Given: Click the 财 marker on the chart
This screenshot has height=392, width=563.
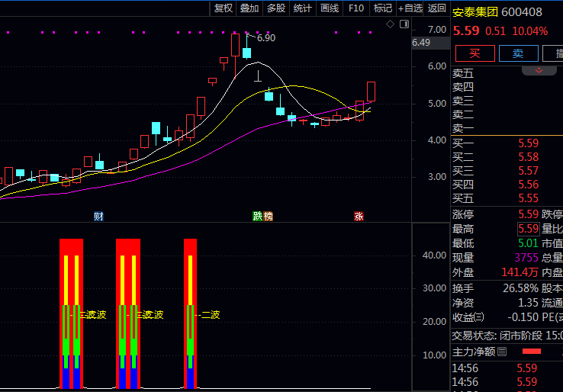Looking at the screenshot, I should coord(98,216).
